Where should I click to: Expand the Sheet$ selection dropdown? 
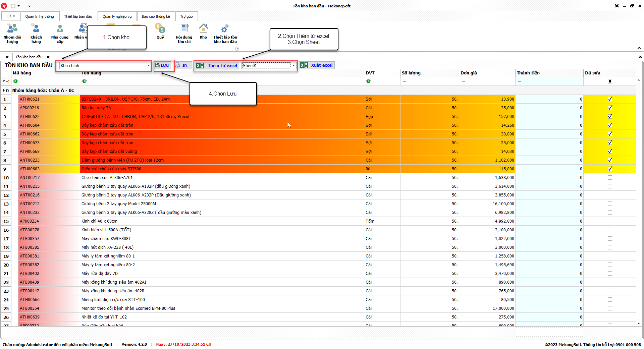point(293,65)
